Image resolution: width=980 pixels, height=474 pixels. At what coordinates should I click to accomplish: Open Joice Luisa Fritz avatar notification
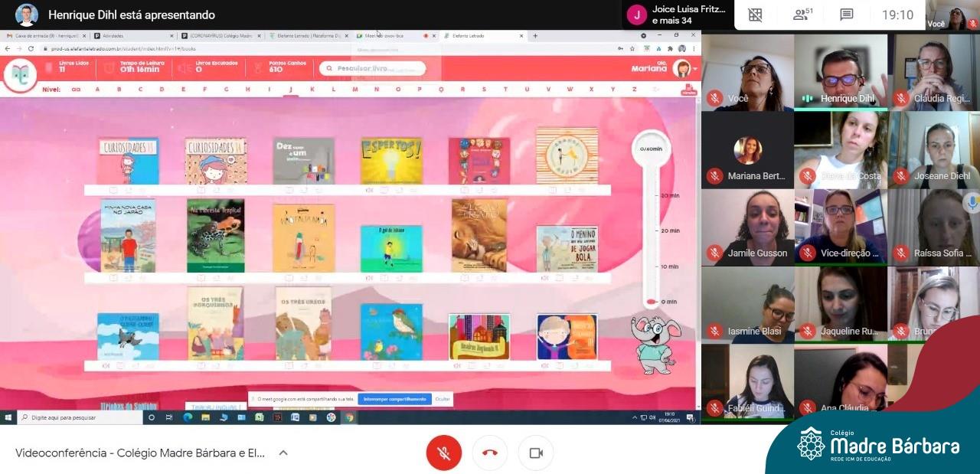tap(636, 15)
